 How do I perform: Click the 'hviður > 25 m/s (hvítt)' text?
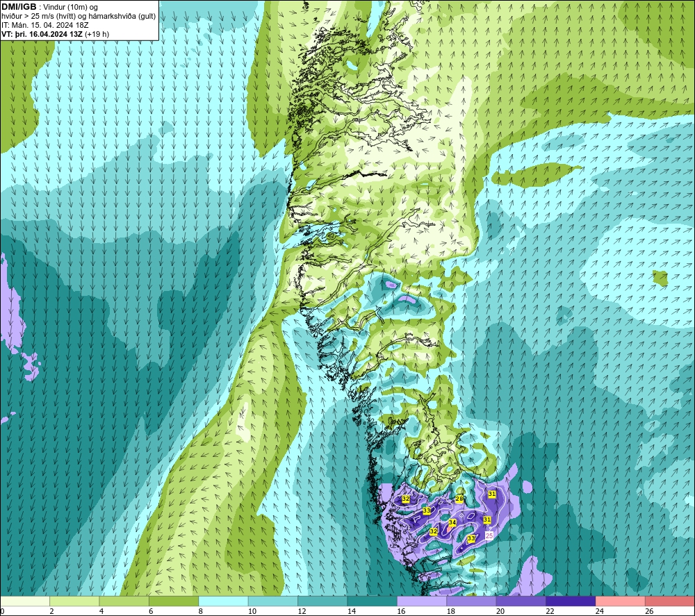tap(40, 17)
